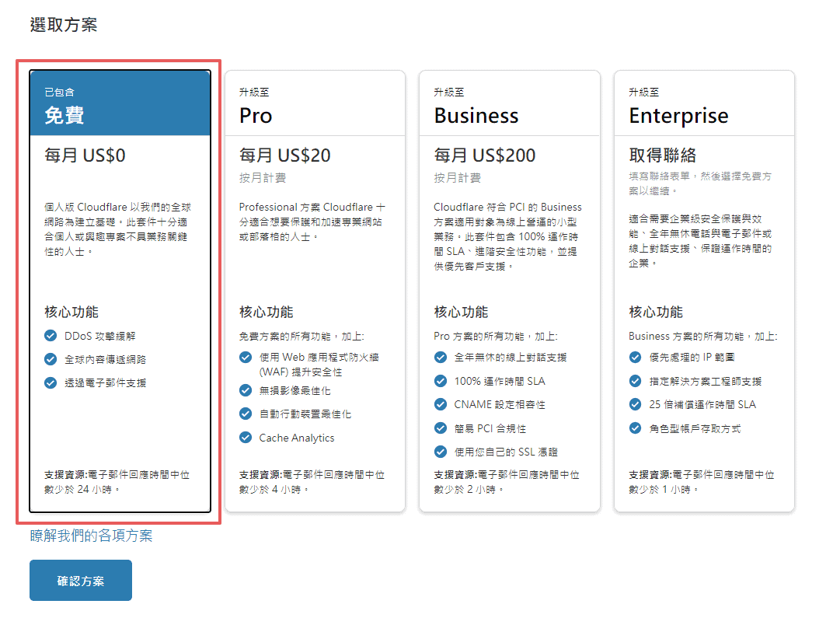
Task: Click 按月計費 under the Pro price
Action: coord(262,178)
